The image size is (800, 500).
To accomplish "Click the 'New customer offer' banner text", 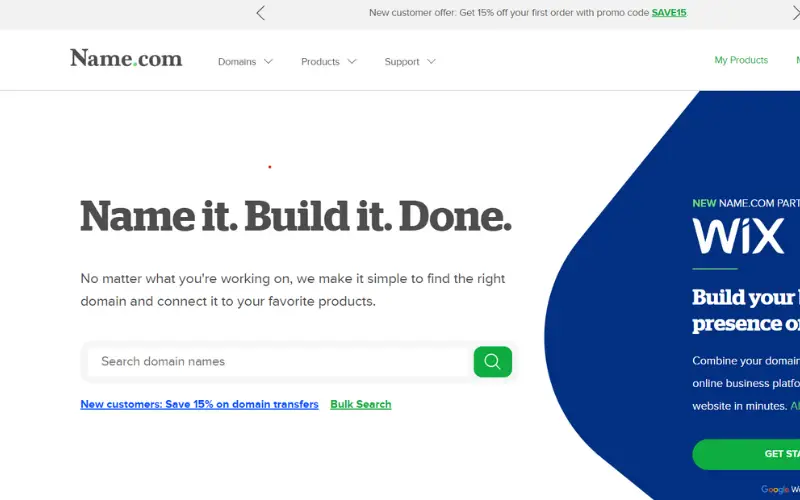I will 528,13.
